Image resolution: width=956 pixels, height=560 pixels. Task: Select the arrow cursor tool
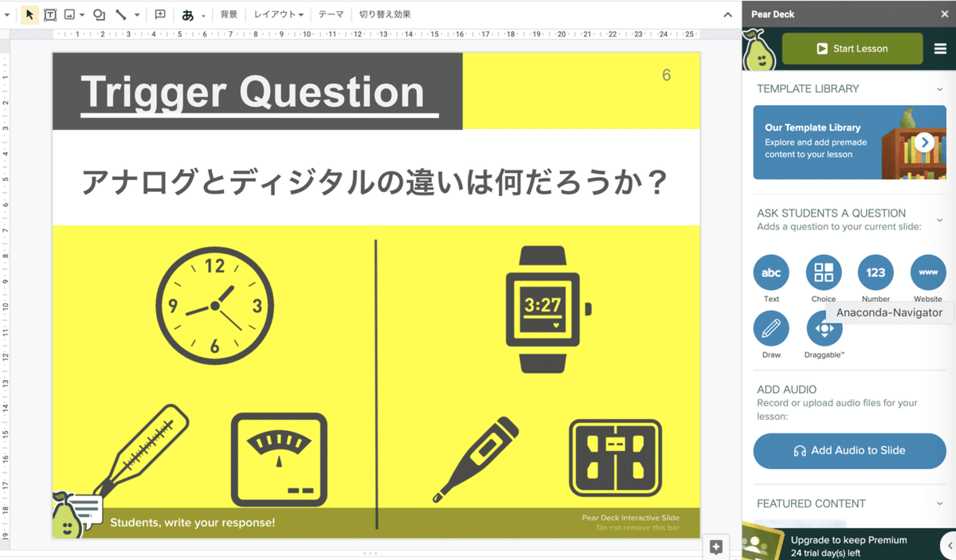(29, 14)
